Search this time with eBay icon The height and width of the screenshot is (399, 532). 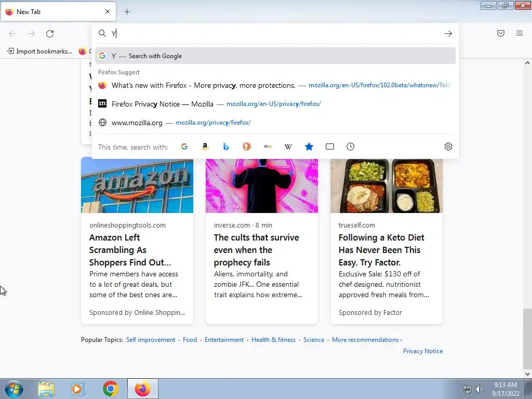point(268,147)
